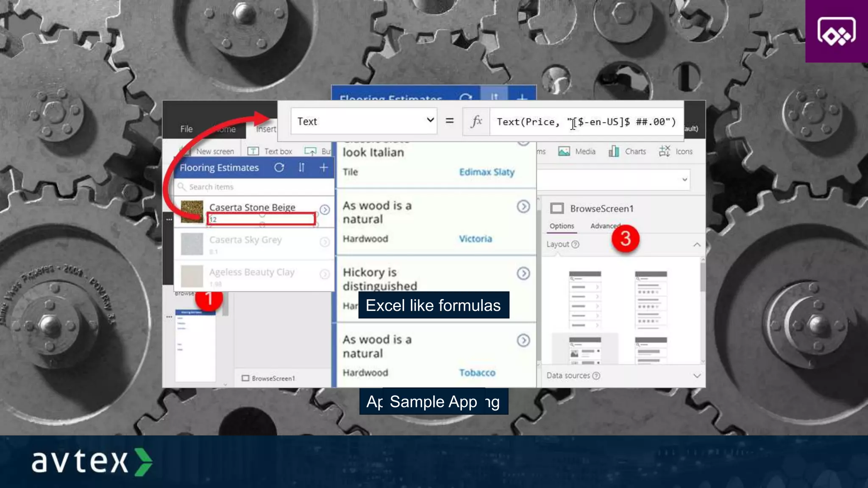The height and width of the screenshot is (488, 868).
Task: Click the Layout help question icon
Action: tap(575, 244)
